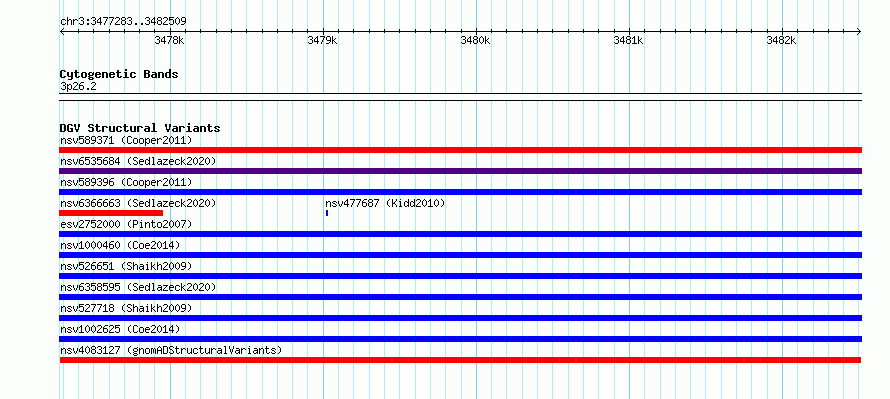The image size is (890, 399).
Task: Click the nsv589396 (Cooper2011) blue variant bar
Action: [x=460, y=192]
